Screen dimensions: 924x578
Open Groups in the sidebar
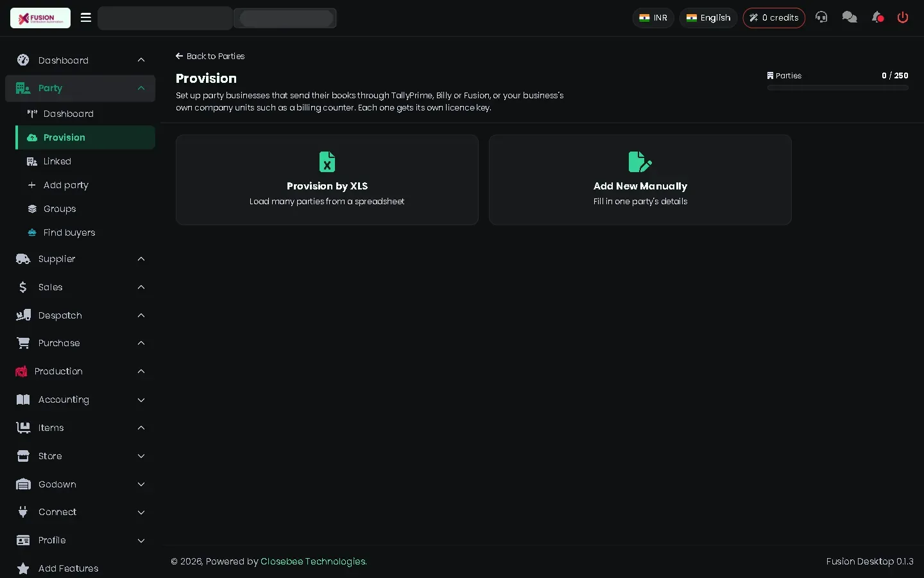[85, 209]
